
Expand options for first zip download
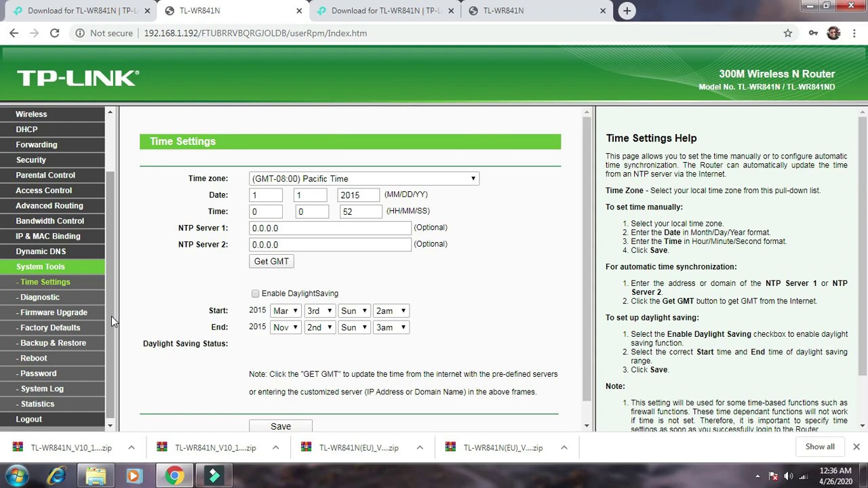(131, 447)
